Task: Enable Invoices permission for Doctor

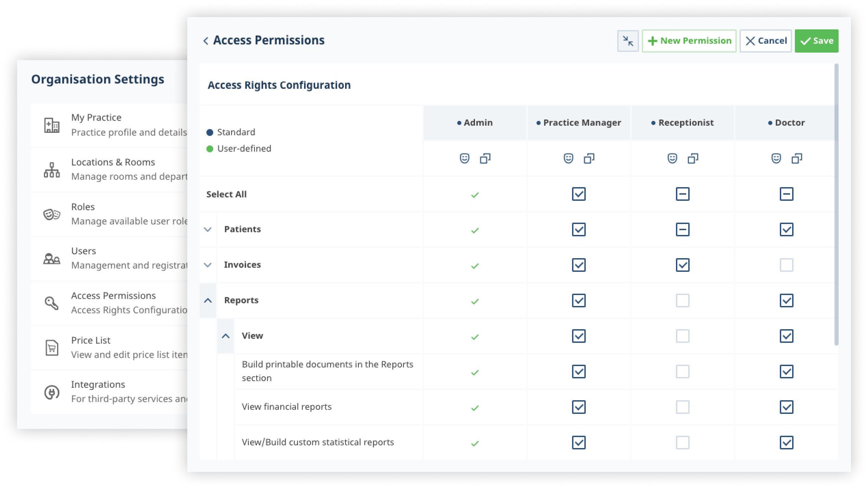Action: coord(786,265)
